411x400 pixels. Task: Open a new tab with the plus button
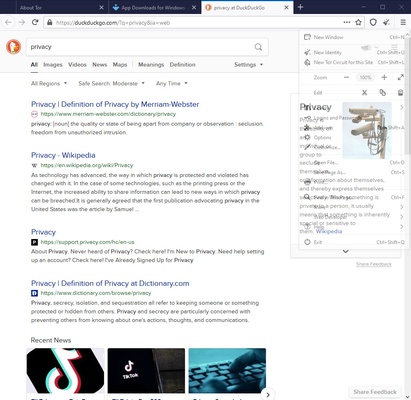pos(300,7)
